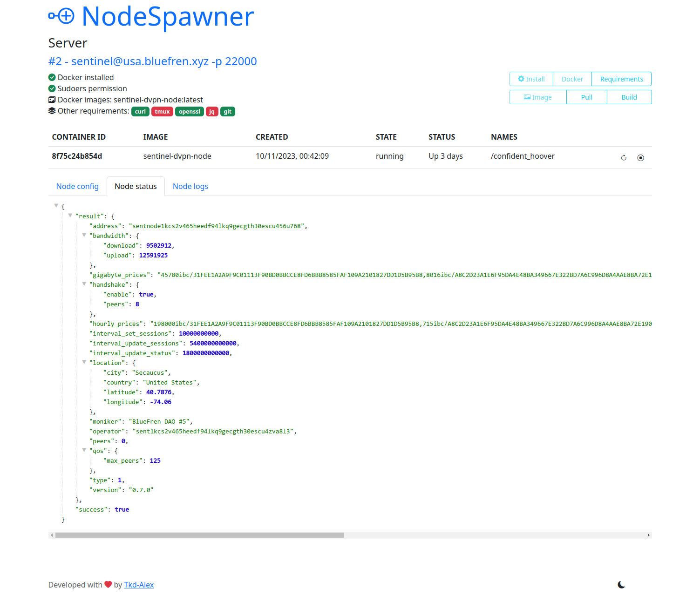This screenshot has height=601, width=700.
Task: Click the server link sentinel@usa.bluefren.xyz
Action: [152, 61]
